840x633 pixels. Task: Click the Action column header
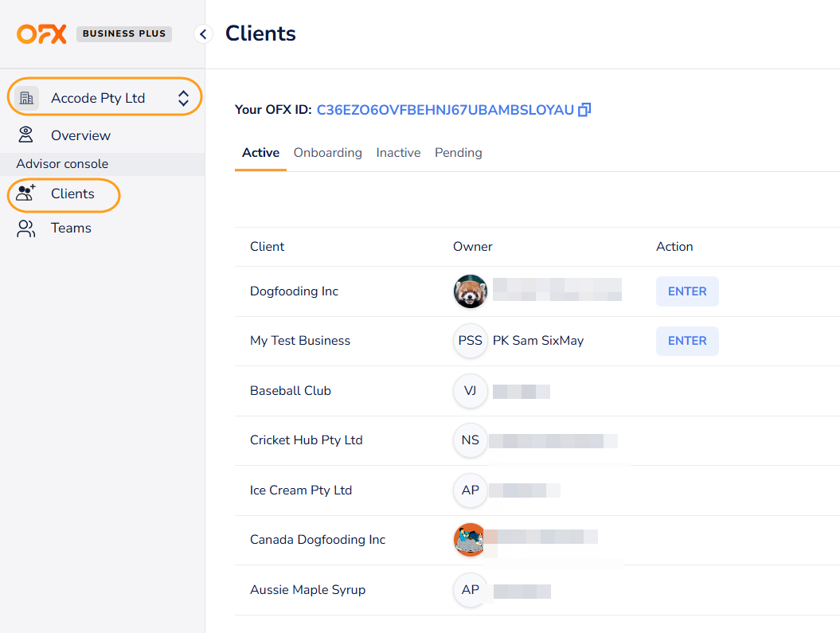pyautogui.click(x=674, y=247)
